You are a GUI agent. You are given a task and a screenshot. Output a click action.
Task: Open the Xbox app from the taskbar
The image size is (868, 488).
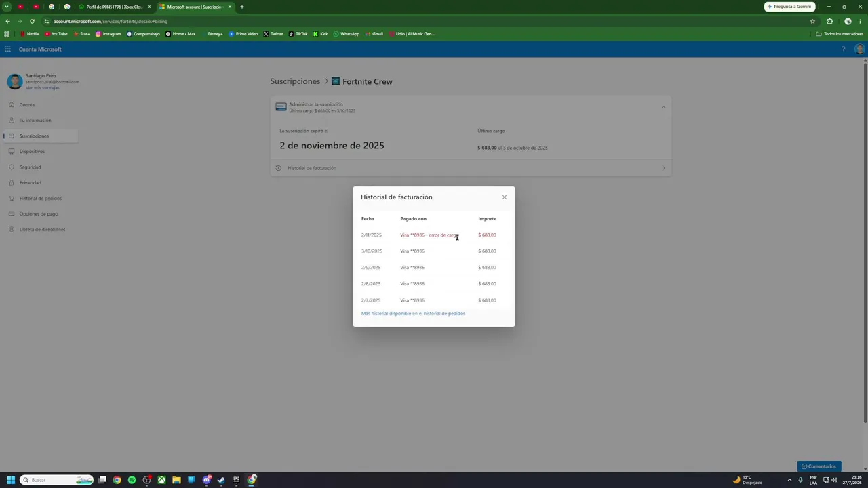161,480
